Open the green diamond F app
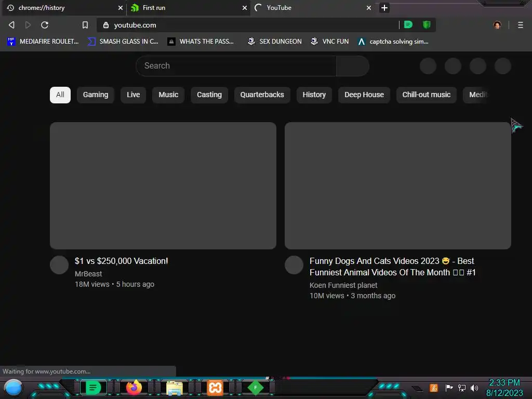532x399 pixels. click(x=256, y=388)
